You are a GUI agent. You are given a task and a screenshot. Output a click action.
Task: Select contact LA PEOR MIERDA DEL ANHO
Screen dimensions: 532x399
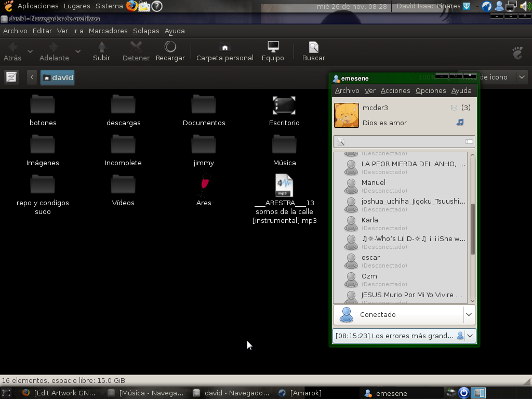click(x=401, y=168)
